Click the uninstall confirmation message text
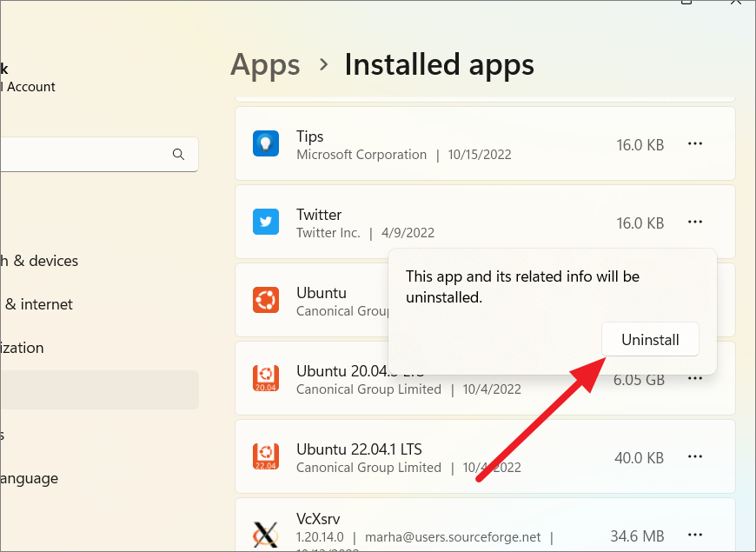The image size is (756, 552). pyautogui.click(x=522, y=287)
